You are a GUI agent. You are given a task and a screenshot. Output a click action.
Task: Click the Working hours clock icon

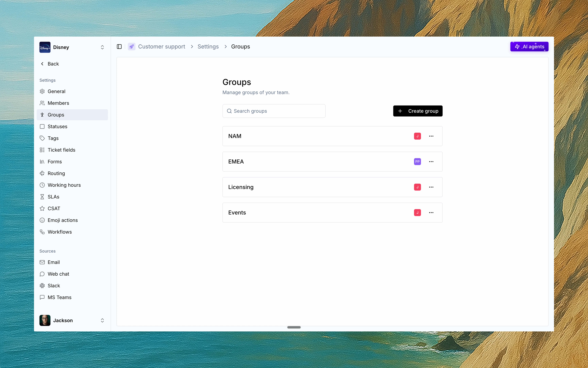point(42,185)
